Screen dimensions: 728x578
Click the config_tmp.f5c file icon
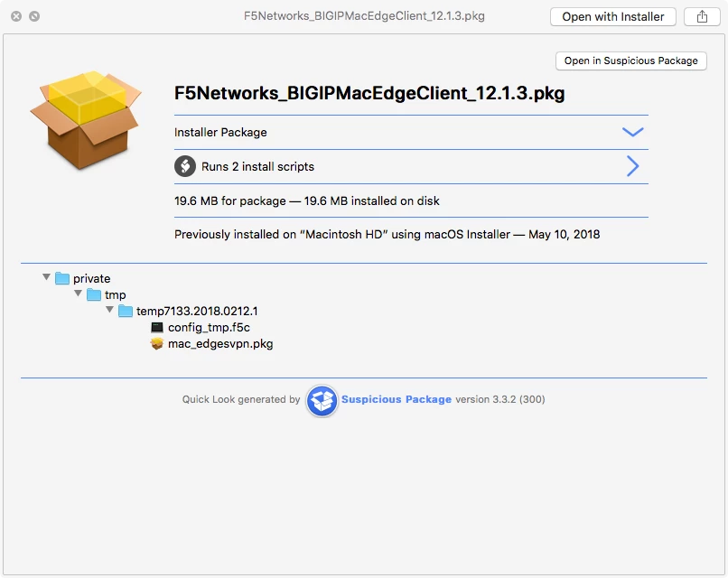pos(157,327)
